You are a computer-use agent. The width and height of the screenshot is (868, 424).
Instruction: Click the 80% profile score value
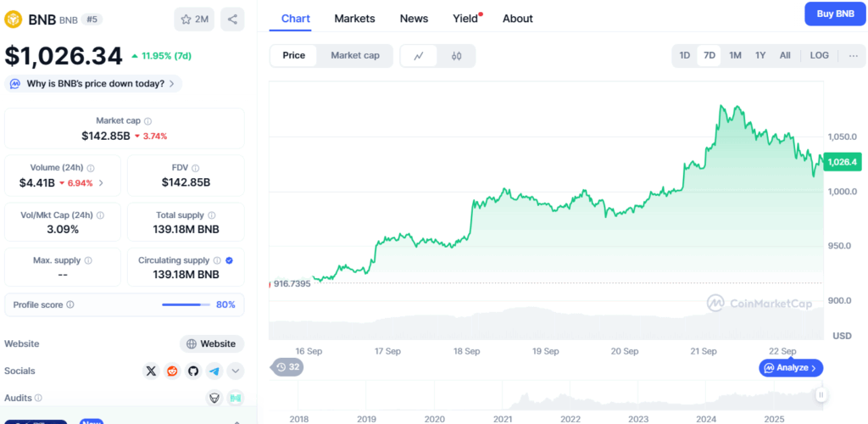(225, 304)
